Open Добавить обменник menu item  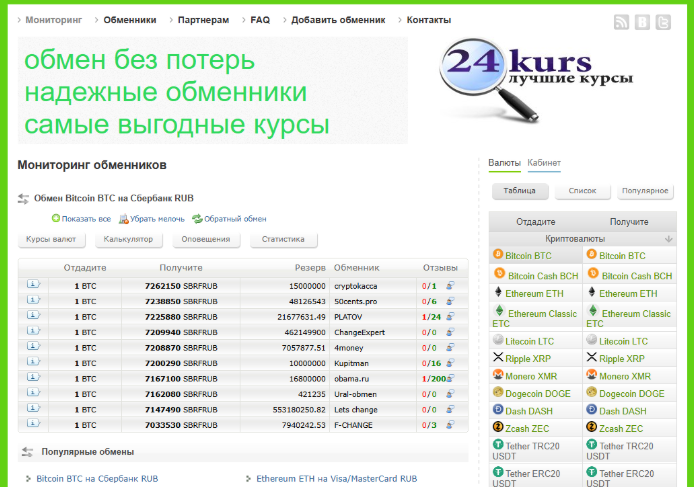[338, 20]
